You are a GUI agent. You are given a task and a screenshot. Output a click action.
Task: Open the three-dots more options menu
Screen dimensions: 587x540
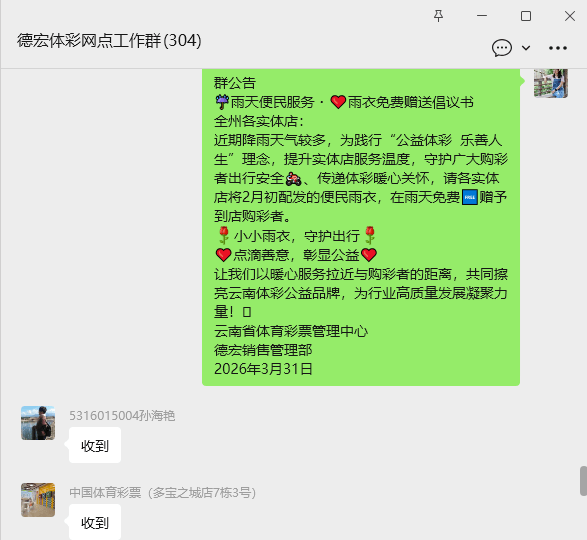558,48
